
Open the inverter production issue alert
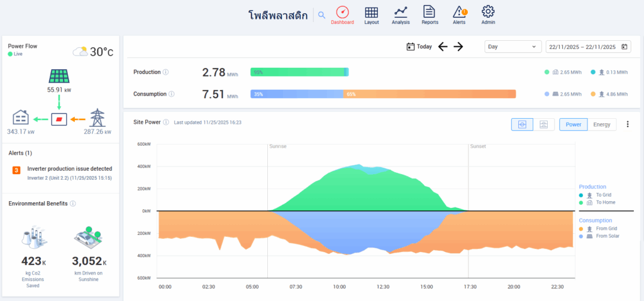tap(69, 168)
